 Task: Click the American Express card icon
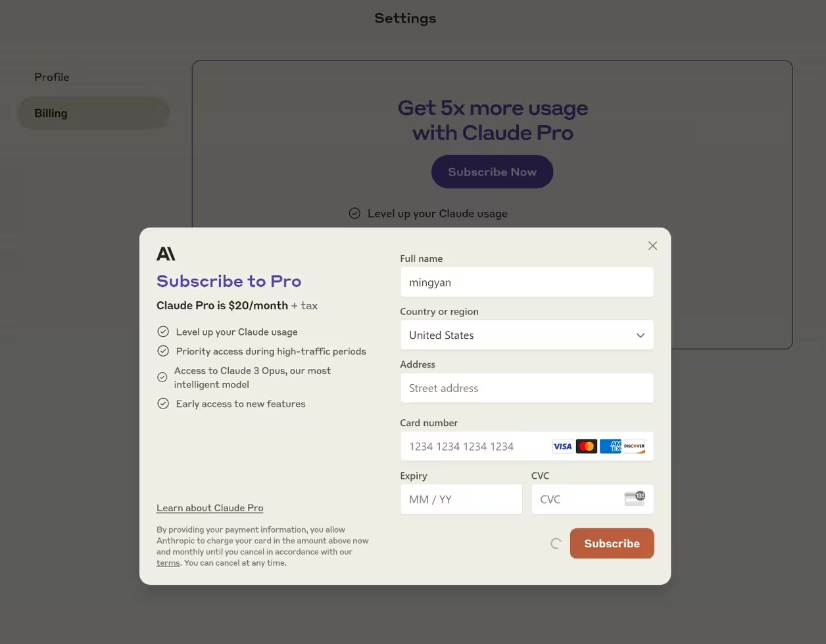click(x=610, y=447)
